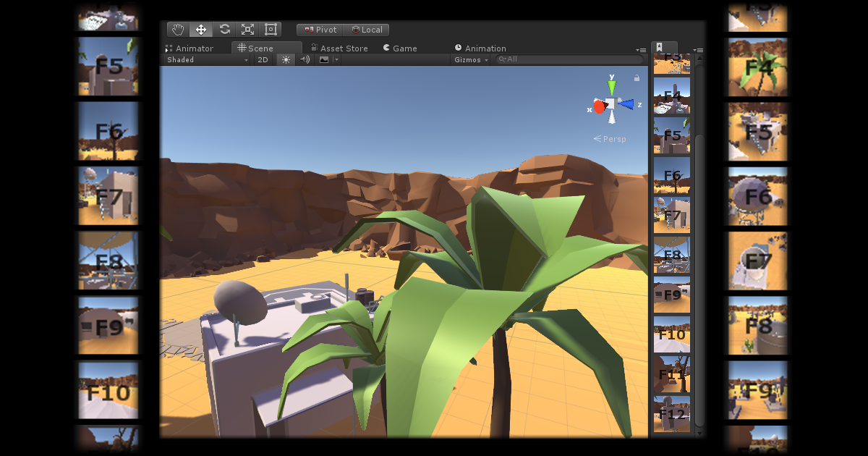This screenshot has width=868, height=456.
Task: Select the Rect transform tool
Action: (x=270, y=29)
